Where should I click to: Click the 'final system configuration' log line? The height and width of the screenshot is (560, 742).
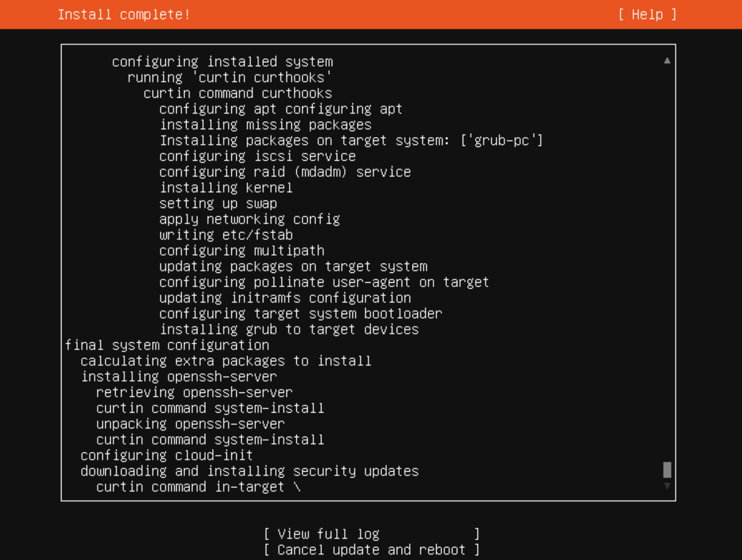(167, 345)
